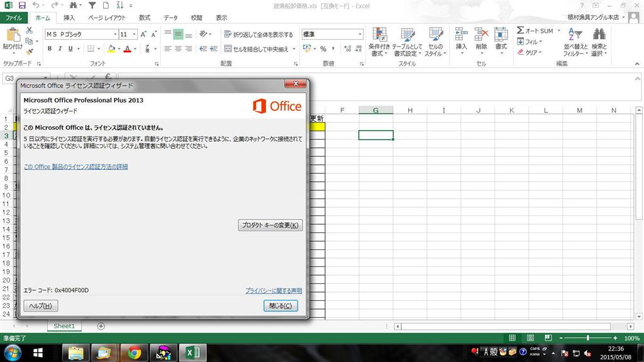Viewport: 644px width, 362px height.
Task: Click the Redo arrow icon
Action: tap(54, 5)
